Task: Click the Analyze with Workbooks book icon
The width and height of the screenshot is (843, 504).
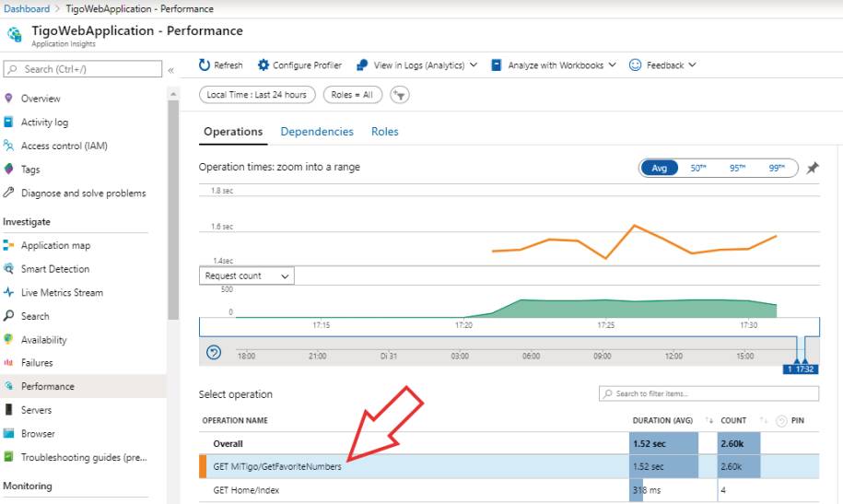Action: pyautogui.click(x=497, y=65)
